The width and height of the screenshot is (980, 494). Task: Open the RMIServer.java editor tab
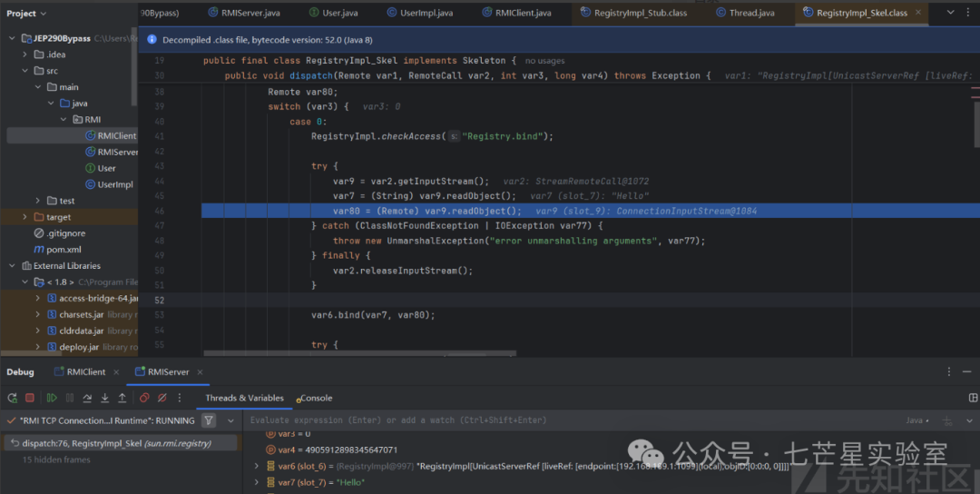coord(244,13)
